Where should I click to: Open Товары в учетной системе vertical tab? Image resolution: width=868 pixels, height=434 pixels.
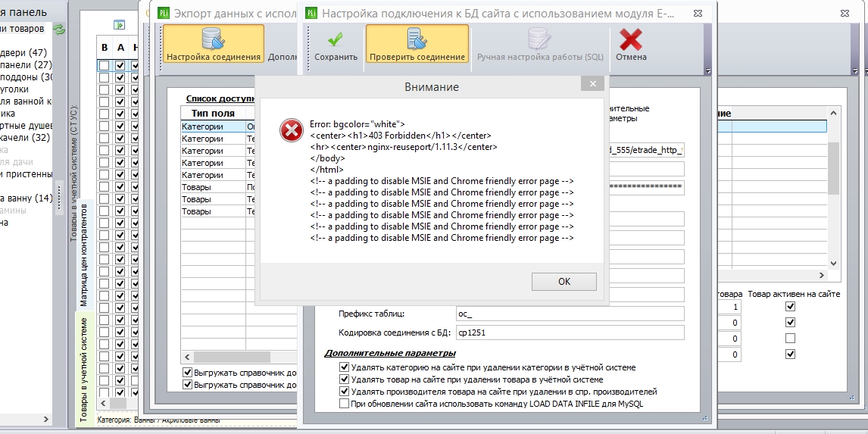pyautogui.click(x=83, y=370)
